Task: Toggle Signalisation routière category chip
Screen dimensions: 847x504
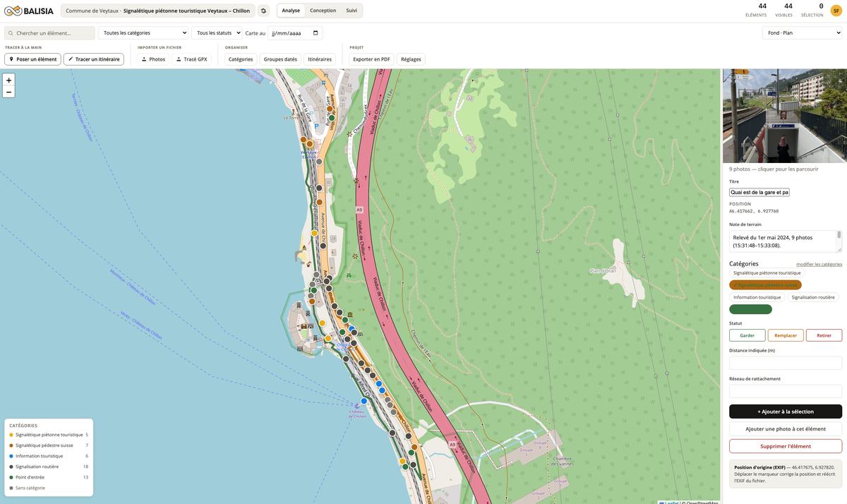Action: [813, 297]
